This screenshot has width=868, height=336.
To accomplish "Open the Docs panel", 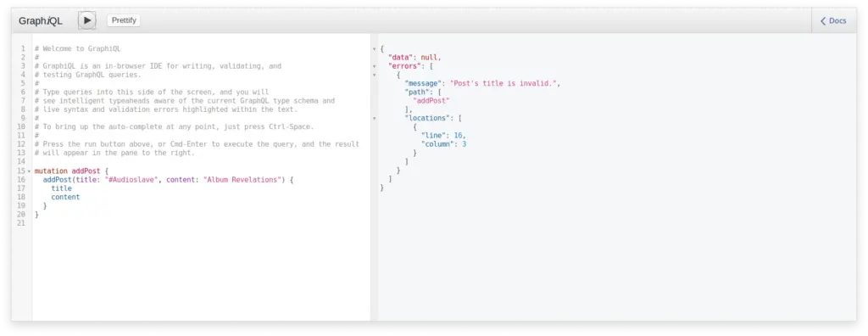I will [833, 21].
